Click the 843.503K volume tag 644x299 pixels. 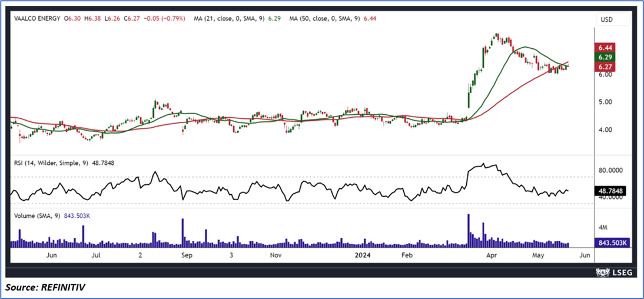coord(612,242)
